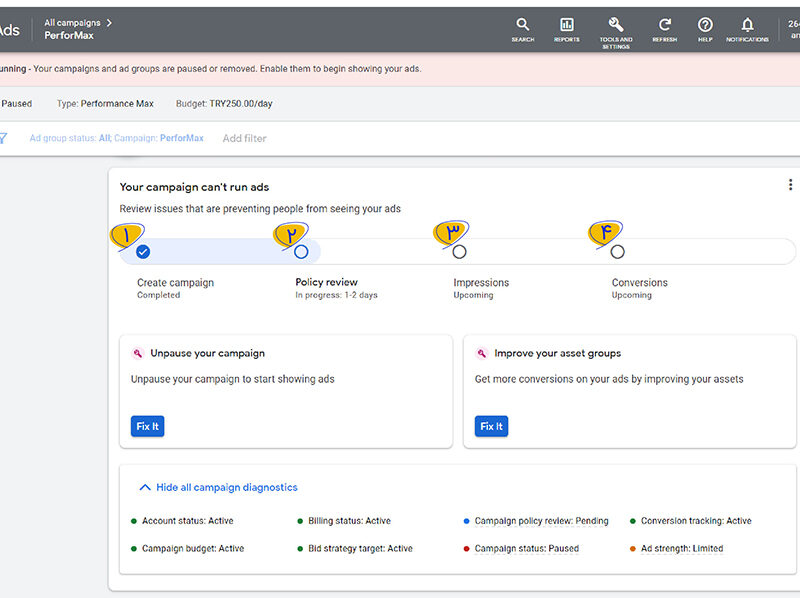This screenshot has height=598, width=800.
Task: Open the Help question mark icon
Action: pos(705,30)
